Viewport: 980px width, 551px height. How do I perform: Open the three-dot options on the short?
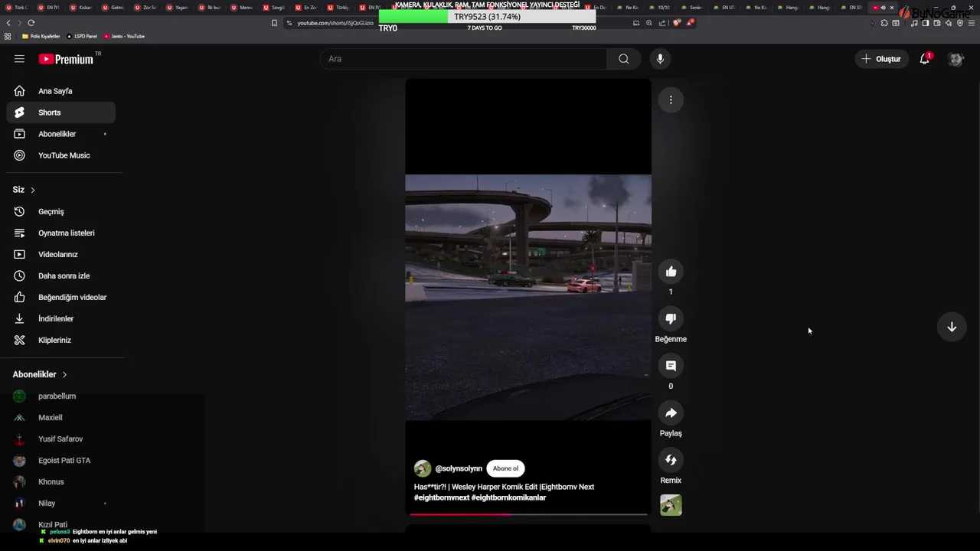coord(671,99)
